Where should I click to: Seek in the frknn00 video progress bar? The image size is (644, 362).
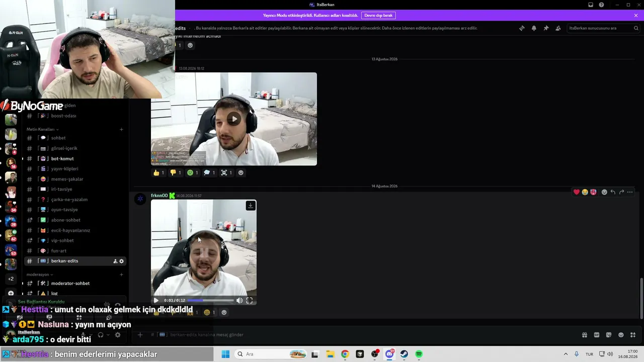(210, 300)
